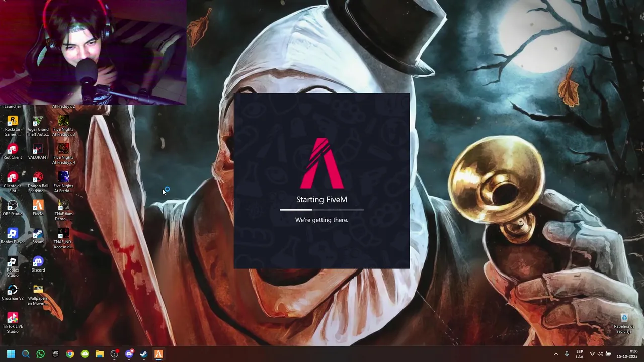Open the purple Five Nights At Fredd... shortcut
644x362 pixels.
[x=63, y=183]
